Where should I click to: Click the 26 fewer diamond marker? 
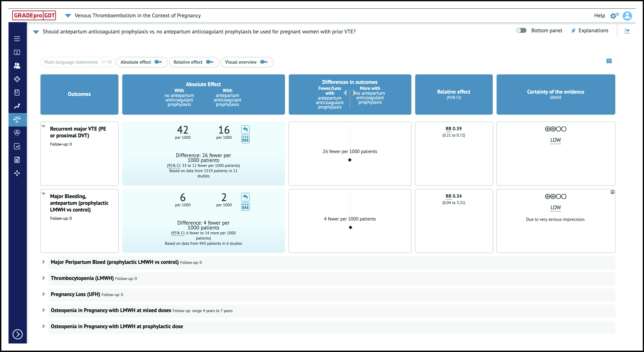click(x=350, y=160)
